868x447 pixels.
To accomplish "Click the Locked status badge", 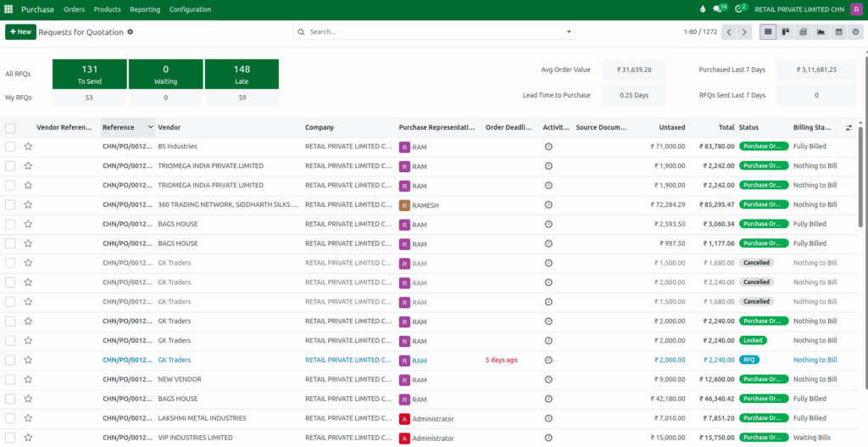I will 753,341.
